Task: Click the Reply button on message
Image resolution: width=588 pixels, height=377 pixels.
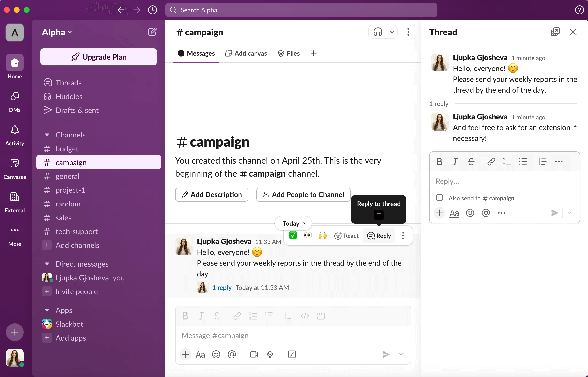Action: point(379,236)
